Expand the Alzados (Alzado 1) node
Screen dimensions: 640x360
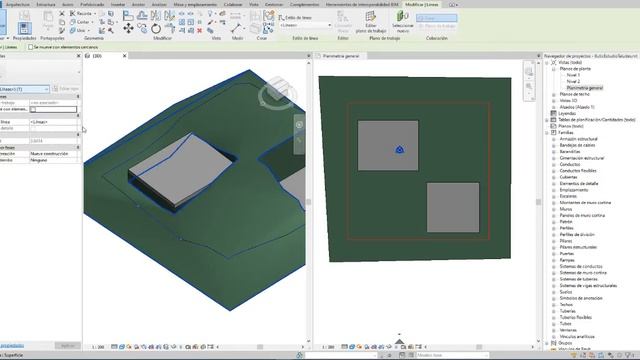tap(554, 107)
